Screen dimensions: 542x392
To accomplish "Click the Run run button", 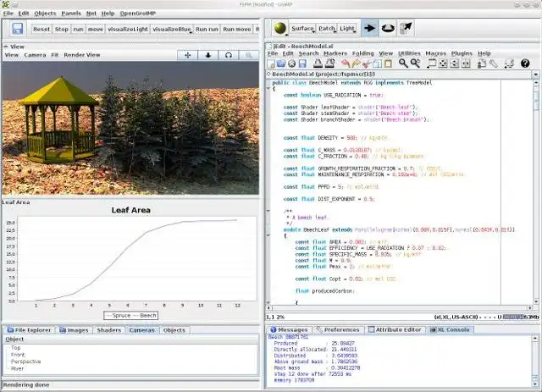I will point(207,30).
